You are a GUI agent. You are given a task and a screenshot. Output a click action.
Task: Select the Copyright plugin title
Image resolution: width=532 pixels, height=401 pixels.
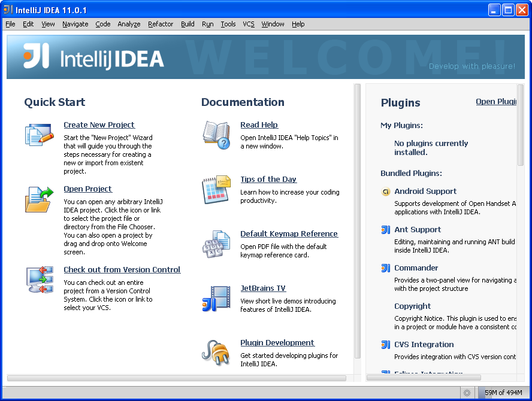click(412, 306)
